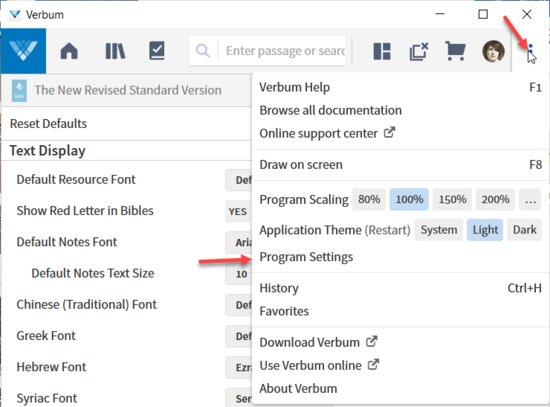Open Greek Font dropdown
The height and width of the screenshot is (407, 550).
click(x=239, y=336)
